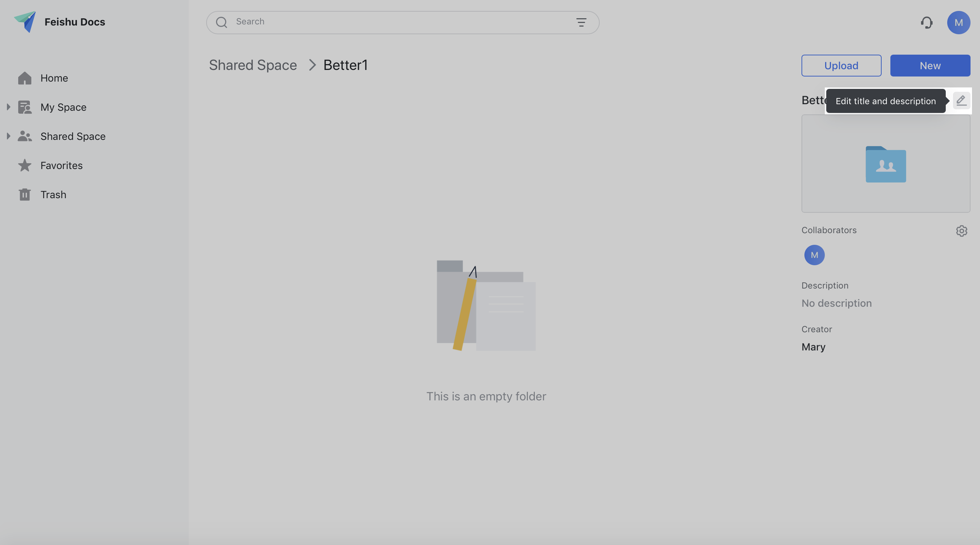Click the Collaborators label

(x=828, y=230)
